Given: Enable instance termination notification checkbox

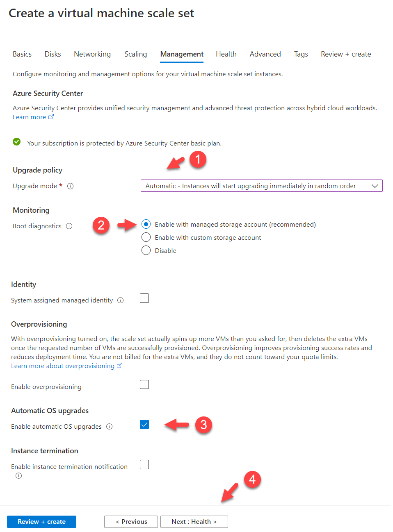Looking at the screenshot, I should tap(144, 465).
